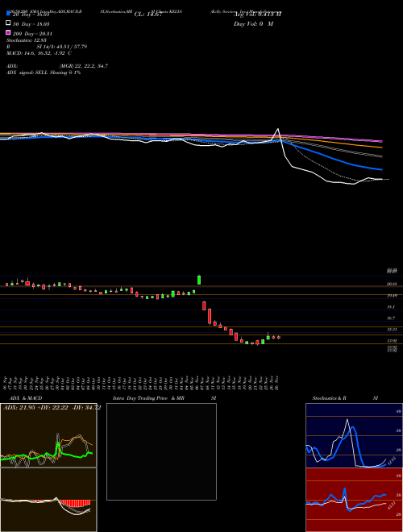The image size is (403, 532).
Task: Click the empty Intra Day Trading Price panel
Action: pyautogui.click(x=161, y=451)
